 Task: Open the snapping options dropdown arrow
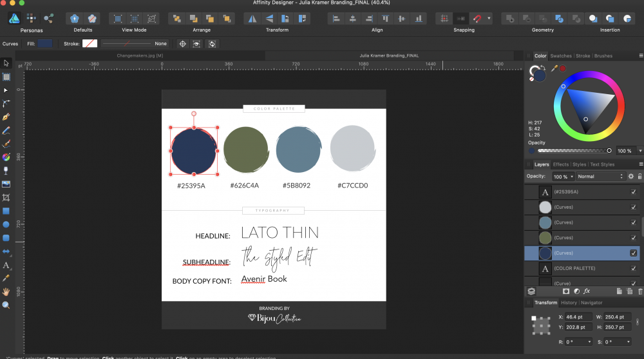(x=489, y=19)
